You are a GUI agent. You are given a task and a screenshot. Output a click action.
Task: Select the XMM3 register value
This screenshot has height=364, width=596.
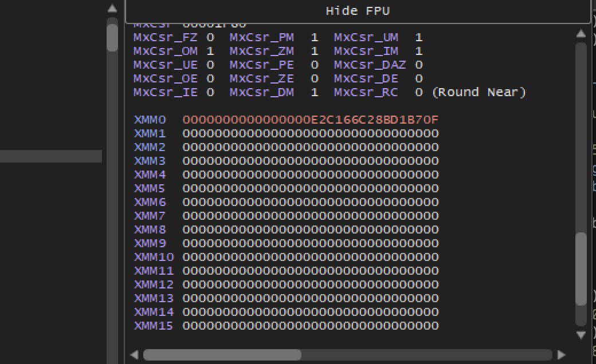(311, 161)
